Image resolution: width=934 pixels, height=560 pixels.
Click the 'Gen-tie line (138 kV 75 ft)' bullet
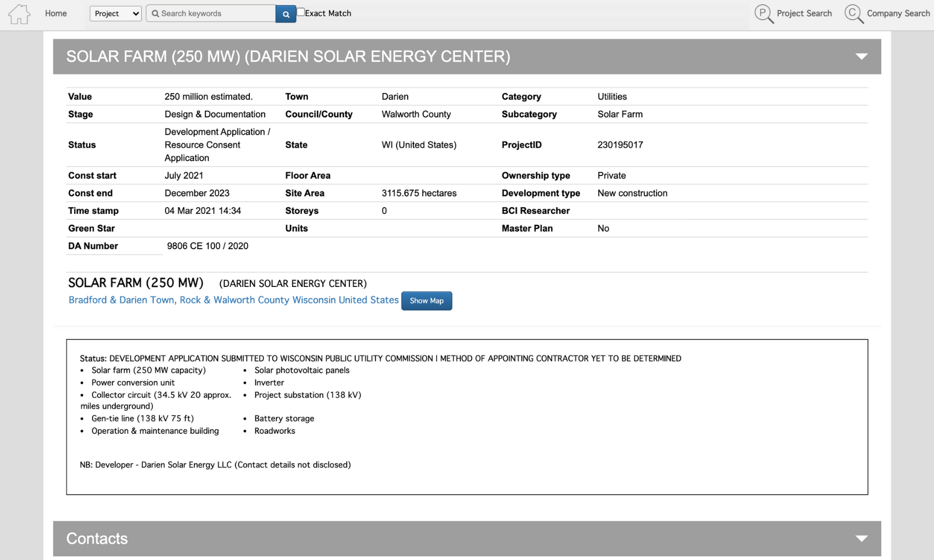pos(142,419)
